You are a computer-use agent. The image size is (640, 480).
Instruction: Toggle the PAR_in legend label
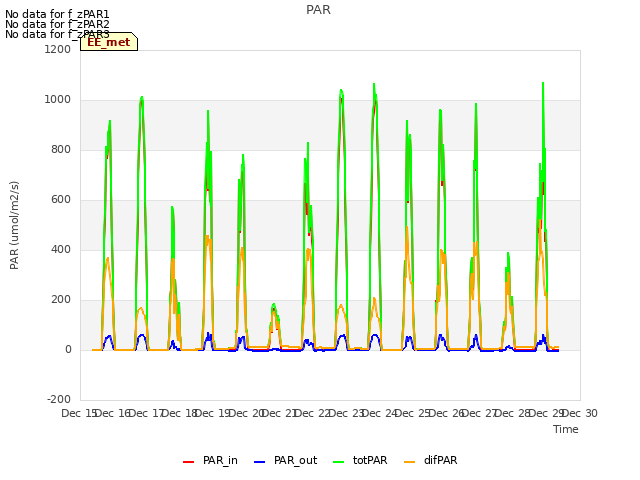[x=220, y=460]
